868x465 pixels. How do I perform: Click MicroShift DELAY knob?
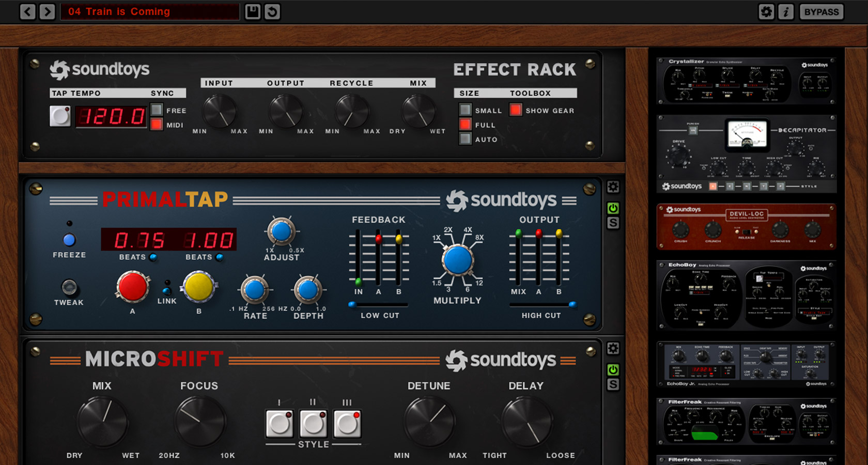[526, 421]
